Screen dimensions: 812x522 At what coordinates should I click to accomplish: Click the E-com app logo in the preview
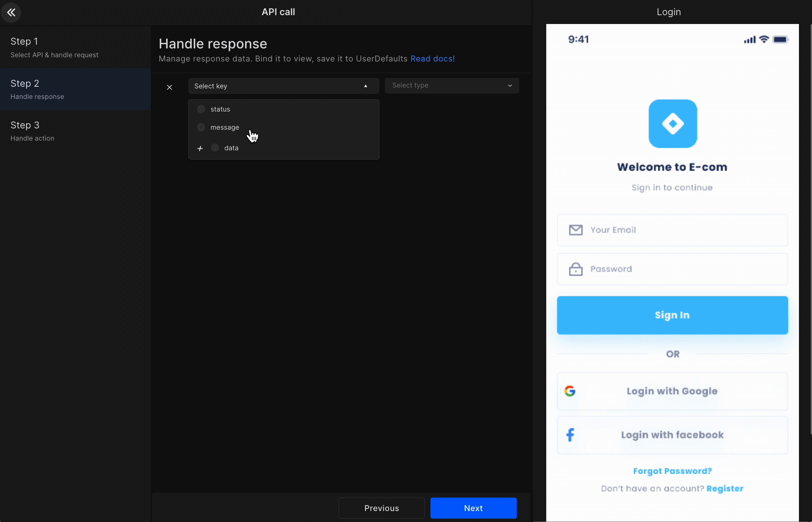(672, 123)
